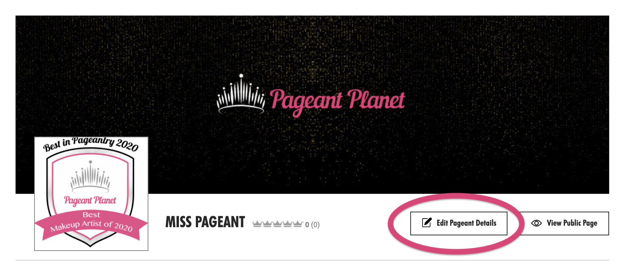Click the pink Pageant Planet banner text
Viewport: 644px width, 271px height.
337,101
